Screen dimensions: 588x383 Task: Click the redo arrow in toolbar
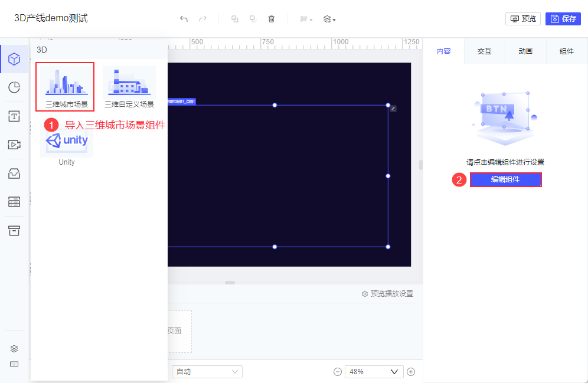[x=203, y=19]
